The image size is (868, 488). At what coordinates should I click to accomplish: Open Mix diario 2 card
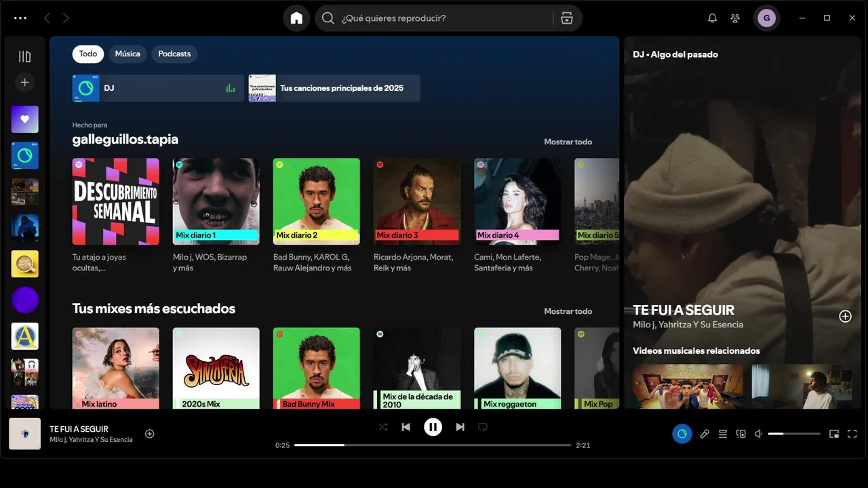pos(317,216)
